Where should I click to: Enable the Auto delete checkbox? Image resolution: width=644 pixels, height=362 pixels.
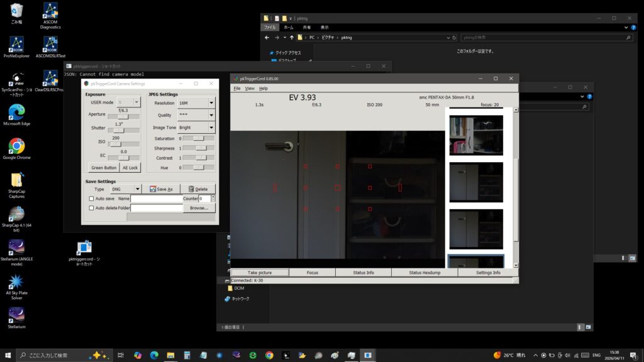[91, 208]
